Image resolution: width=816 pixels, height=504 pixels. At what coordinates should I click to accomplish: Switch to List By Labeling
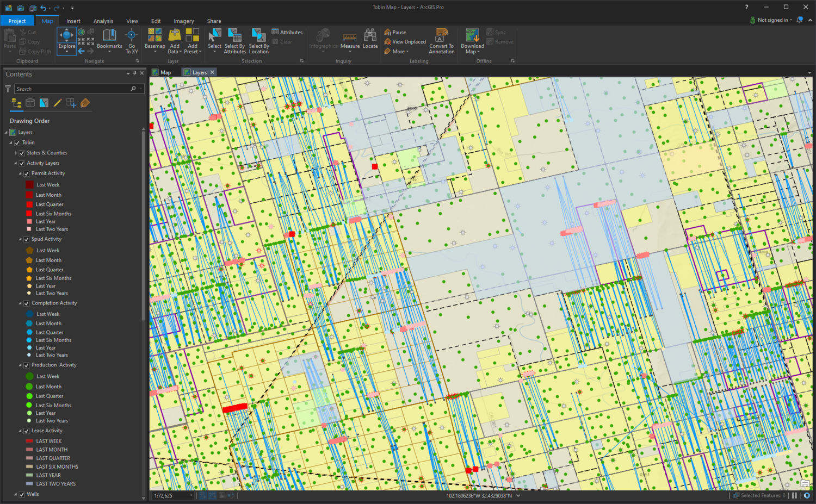click(85, 103)
